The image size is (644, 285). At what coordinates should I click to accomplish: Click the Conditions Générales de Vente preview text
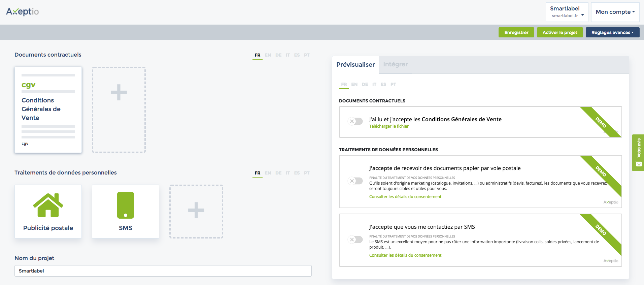(462, 119)
